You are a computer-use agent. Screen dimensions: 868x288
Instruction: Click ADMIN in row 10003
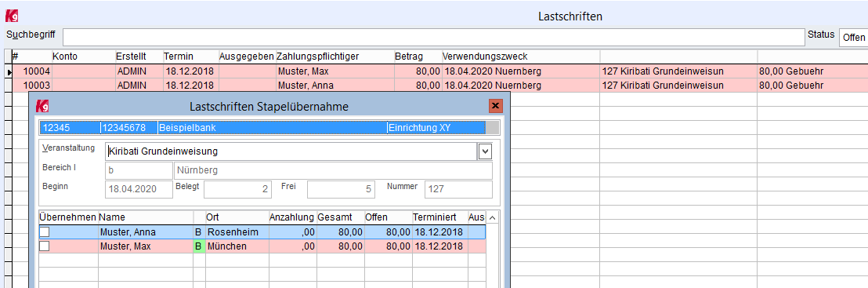pyautogui.click(x=132, y=86)
